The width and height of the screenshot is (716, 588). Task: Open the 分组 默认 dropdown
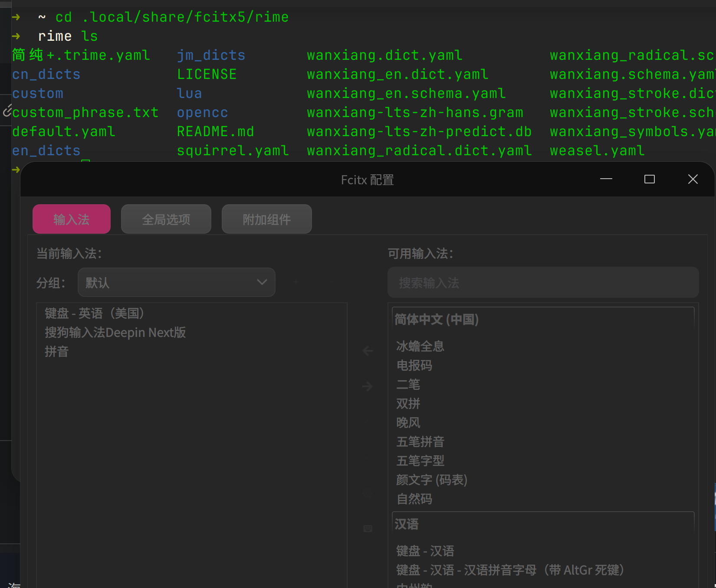click(x=176, y=282)
